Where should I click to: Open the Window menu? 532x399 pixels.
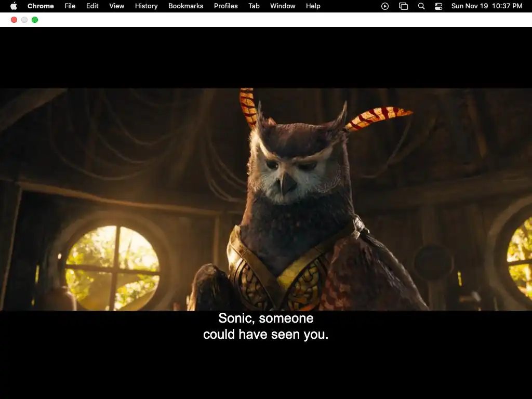point(283,6)
